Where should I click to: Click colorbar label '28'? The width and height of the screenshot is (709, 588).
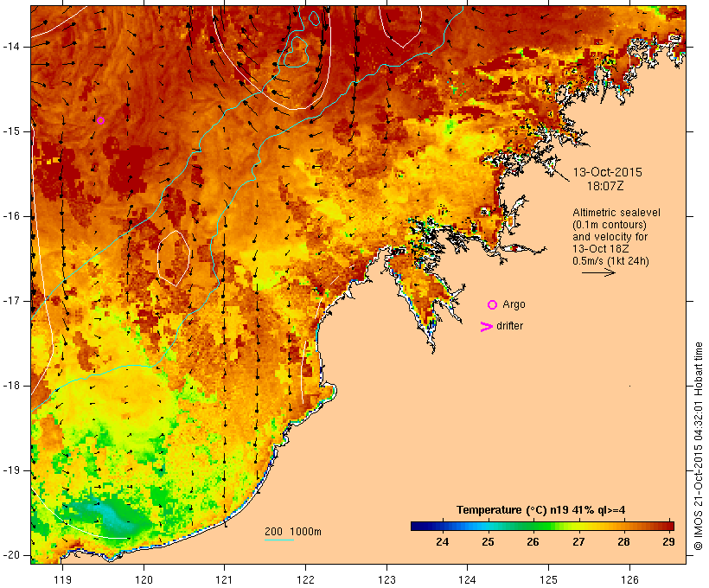tap(623, 541)
